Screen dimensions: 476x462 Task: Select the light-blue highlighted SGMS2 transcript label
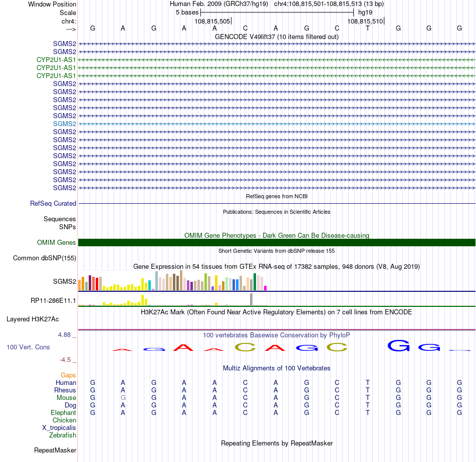pyautogui.click(x=64, y=124)
